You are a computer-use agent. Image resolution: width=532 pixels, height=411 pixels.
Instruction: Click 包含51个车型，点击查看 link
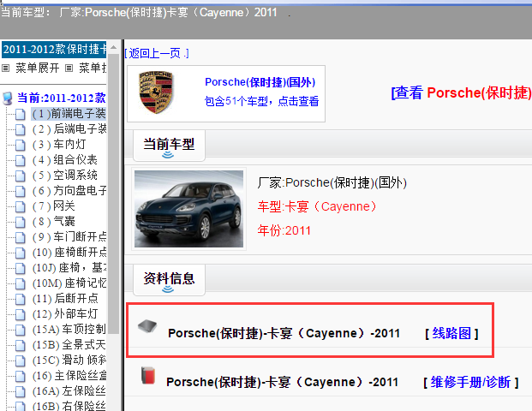click(x=261, y=101)
